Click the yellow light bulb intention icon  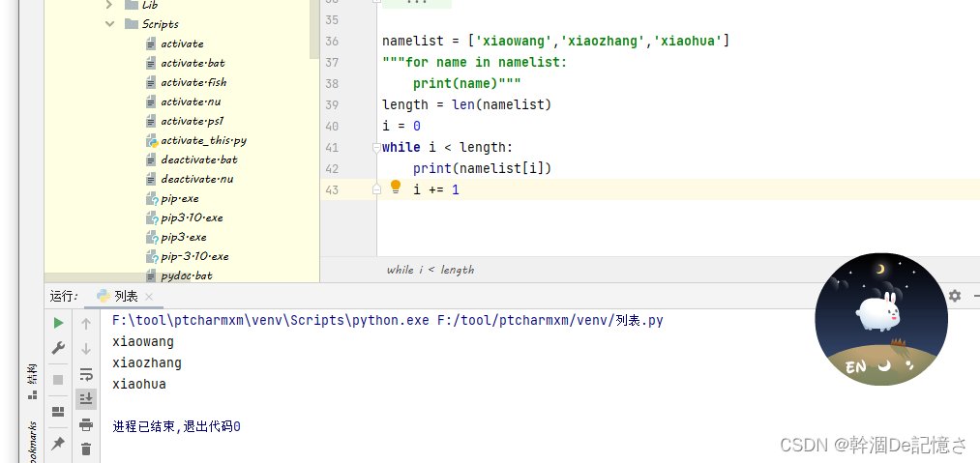point(395,187)
